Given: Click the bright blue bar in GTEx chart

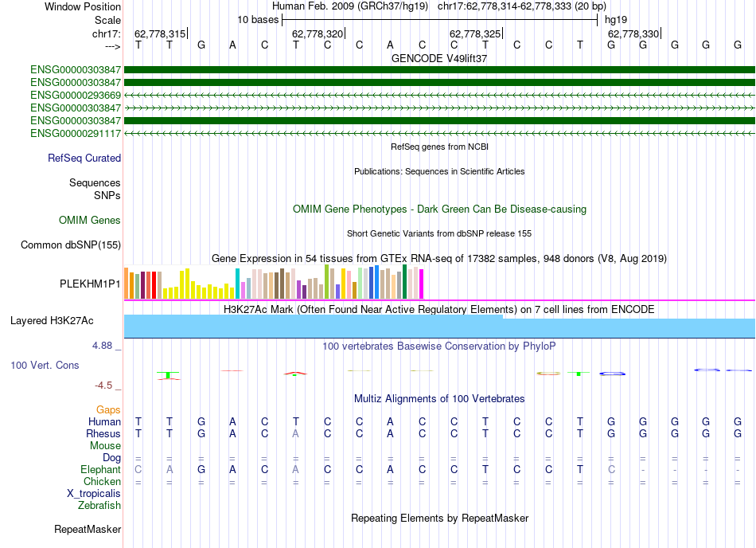Looking at the screenshot, I should coord(376,282).
